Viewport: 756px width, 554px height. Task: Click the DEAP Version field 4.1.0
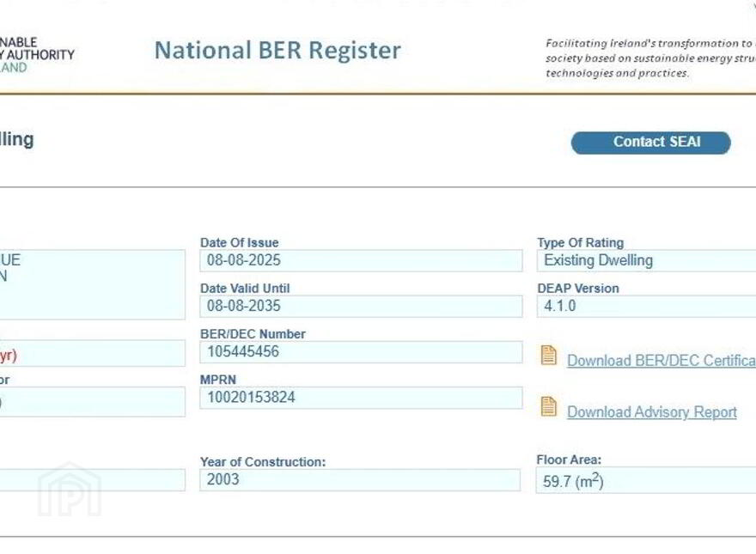(647, 306)
